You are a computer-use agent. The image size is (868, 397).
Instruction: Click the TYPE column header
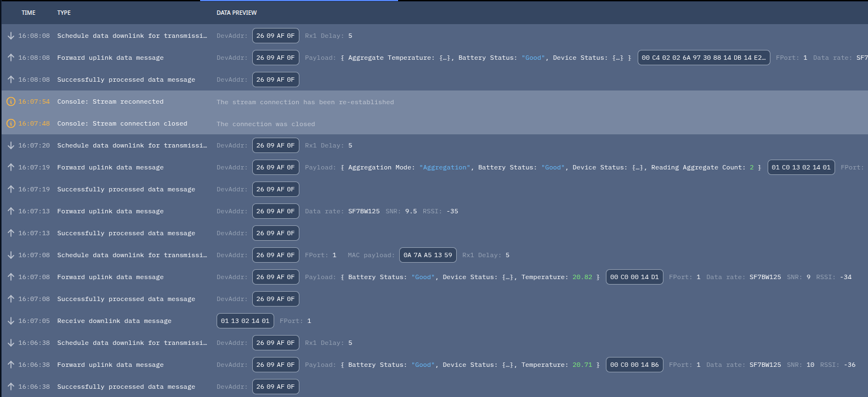[64, 13]
